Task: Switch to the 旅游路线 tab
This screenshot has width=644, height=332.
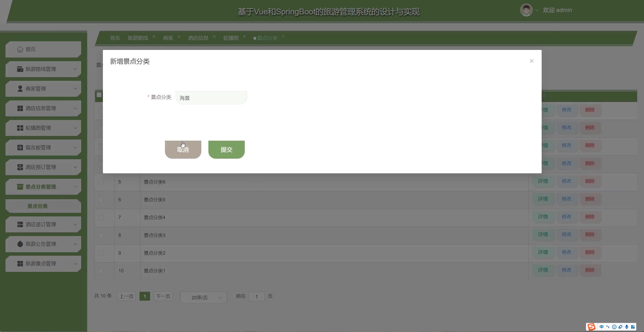Action: tap(138, 38)
